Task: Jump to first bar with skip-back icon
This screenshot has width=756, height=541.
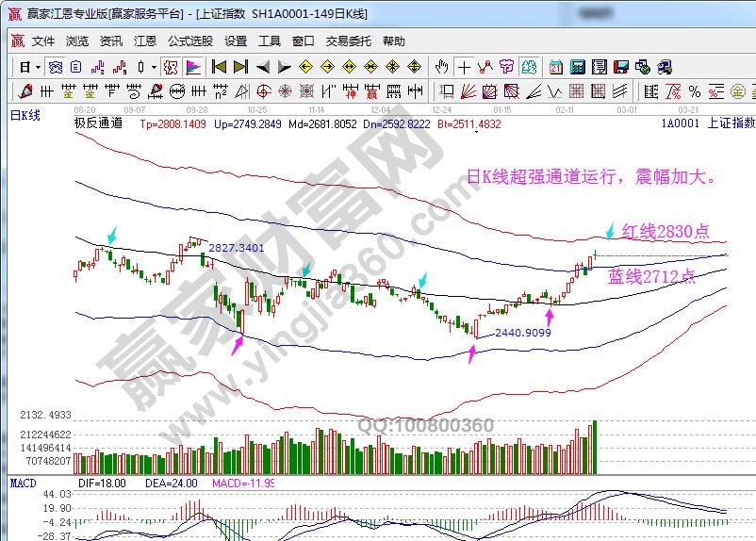Action: point(219,67)
